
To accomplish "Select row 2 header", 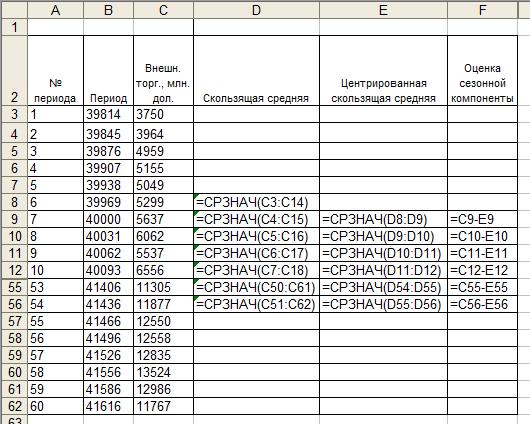I will pyautogui.click(x=14, y=70).
